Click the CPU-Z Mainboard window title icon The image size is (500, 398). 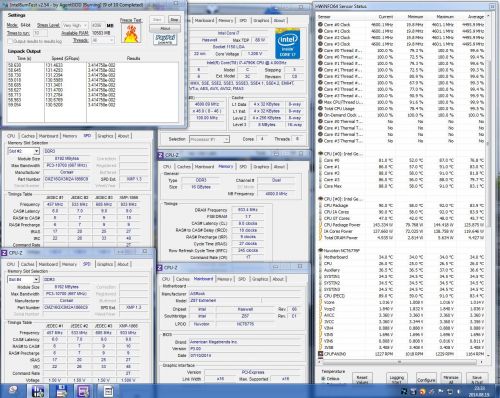pyautogui.click(x=160, y=268)
